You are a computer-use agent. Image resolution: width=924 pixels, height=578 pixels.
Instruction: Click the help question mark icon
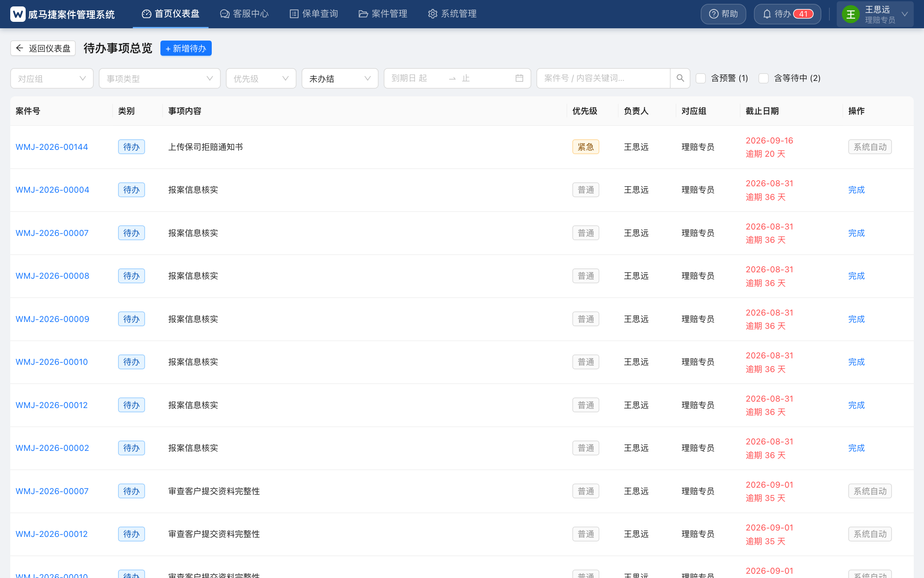tap(714, 14)
